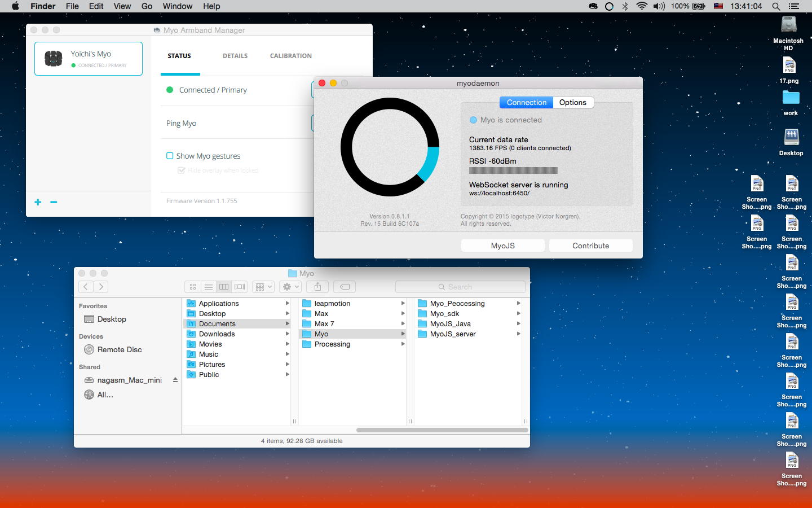This screenshot has width=812, height=508.
Task: Eject nagasm_Mac_mini in the Finder sidebar
Action: (175, 380)
